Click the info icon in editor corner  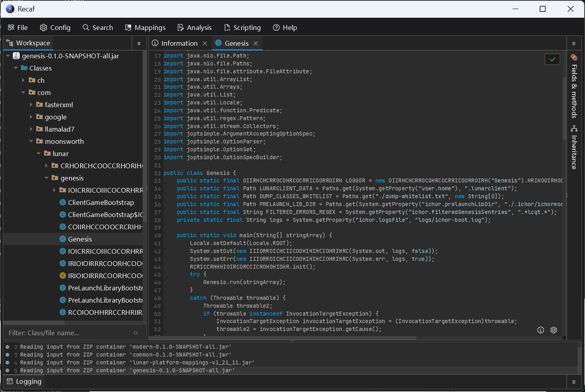pos(540,330)
